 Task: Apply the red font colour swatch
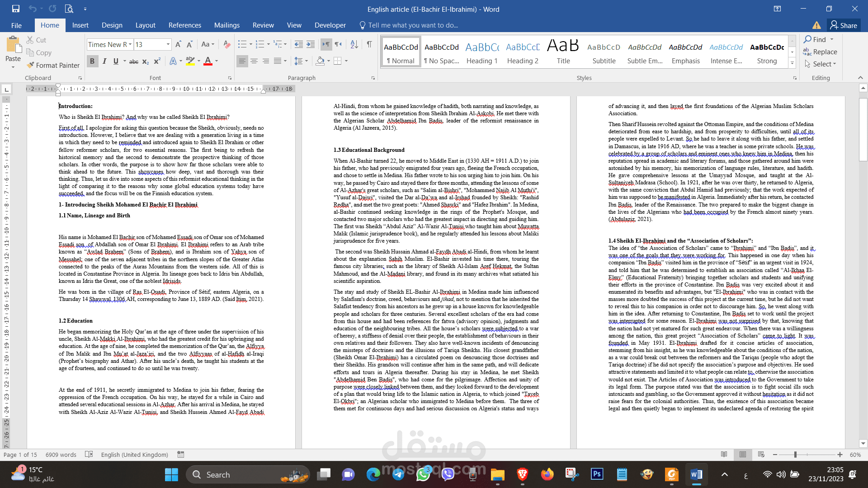(208, 61)
